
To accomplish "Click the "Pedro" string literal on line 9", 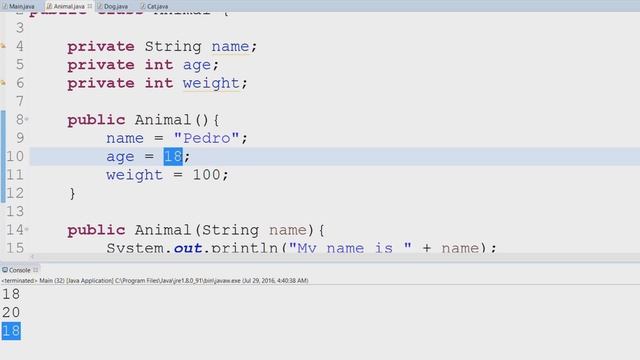I will coord(206,138).
